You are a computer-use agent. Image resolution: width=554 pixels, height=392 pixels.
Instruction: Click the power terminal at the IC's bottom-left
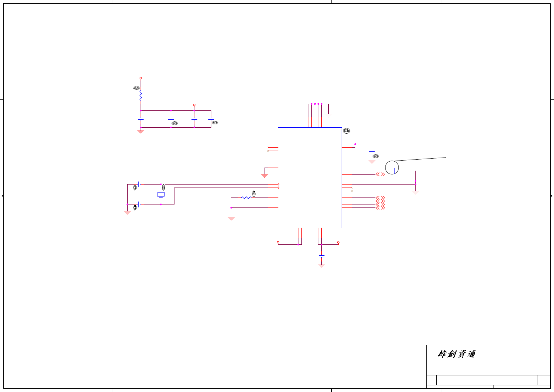coord(278,243)
